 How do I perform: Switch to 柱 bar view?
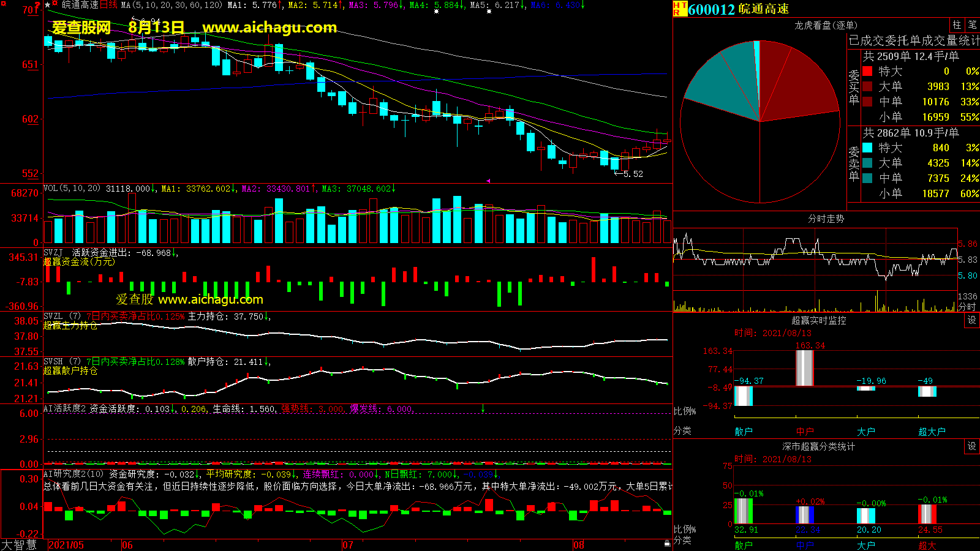[x=957, y=25]
